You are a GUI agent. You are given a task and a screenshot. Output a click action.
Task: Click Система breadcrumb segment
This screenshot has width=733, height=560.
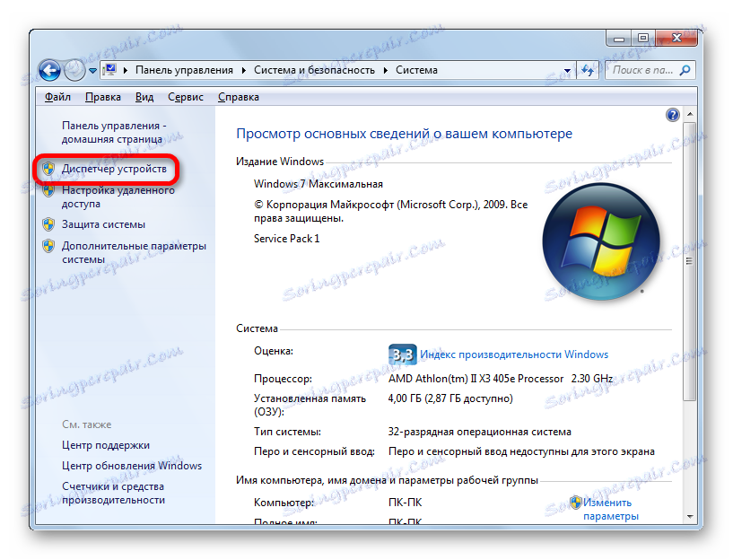pos(416,70)
